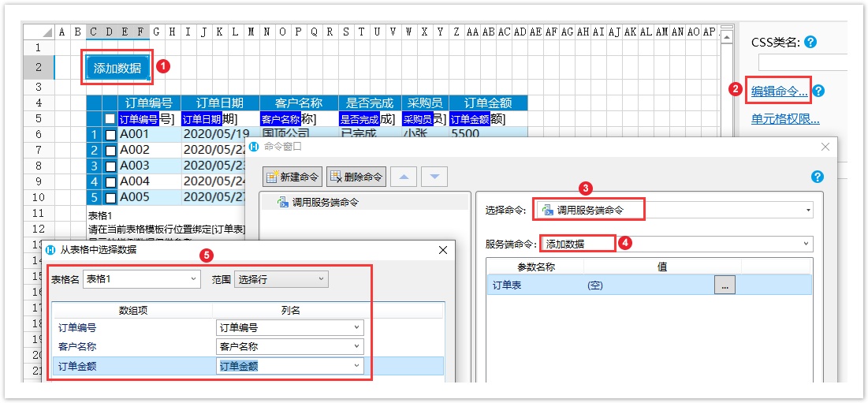
Task: Click help icon next to CSS类名
Action: (811, 42)
